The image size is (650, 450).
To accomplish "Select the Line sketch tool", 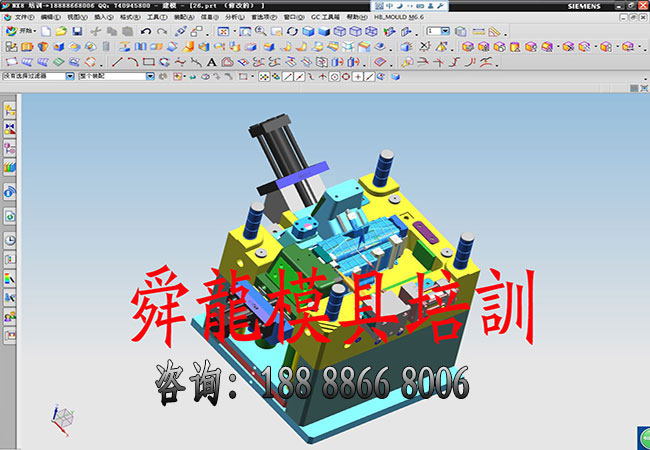I will pyautogui.click(x=118, y=62).
